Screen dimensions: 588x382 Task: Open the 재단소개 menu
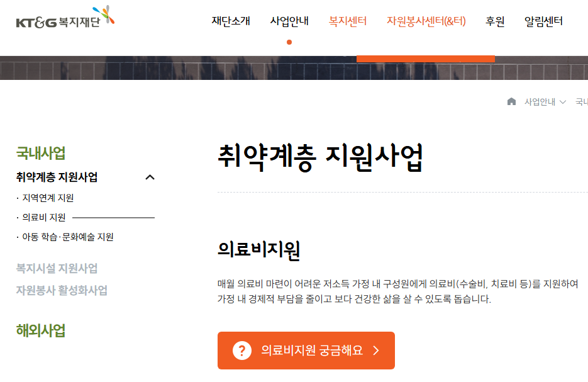231,21
